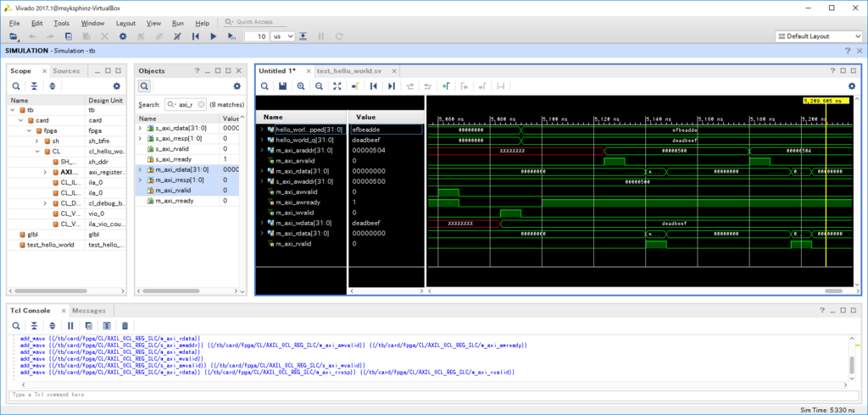This screenshot has width=868, height=415.
Task: Click the Tcl command input field
Action: [x=432, y=395]
